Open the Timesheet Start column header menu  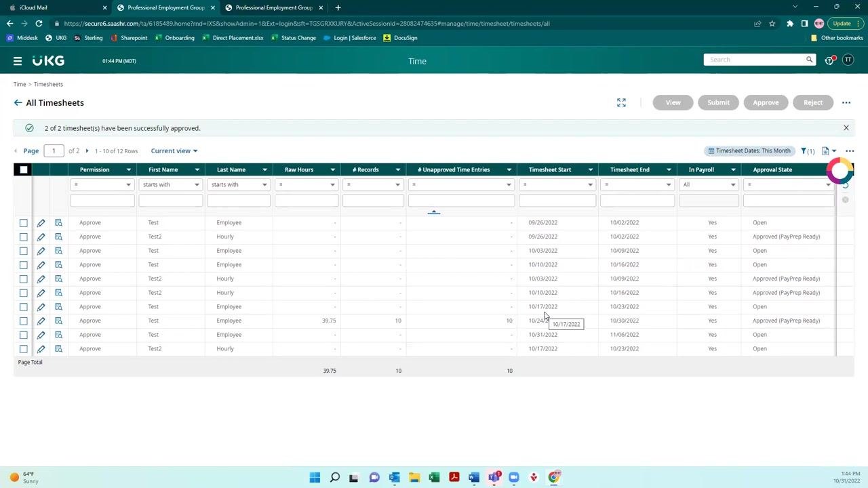pos(590,169)
